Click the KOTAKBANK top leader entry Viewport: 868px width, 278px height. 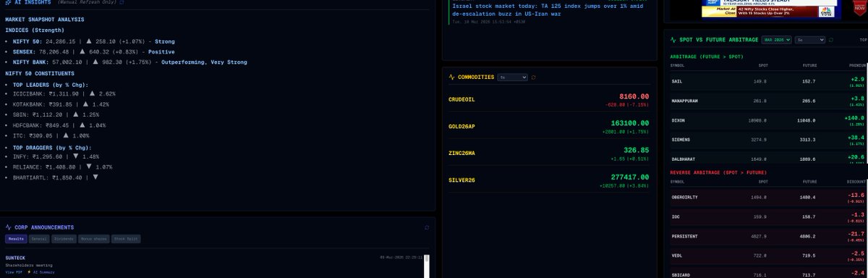coord(61,104)
